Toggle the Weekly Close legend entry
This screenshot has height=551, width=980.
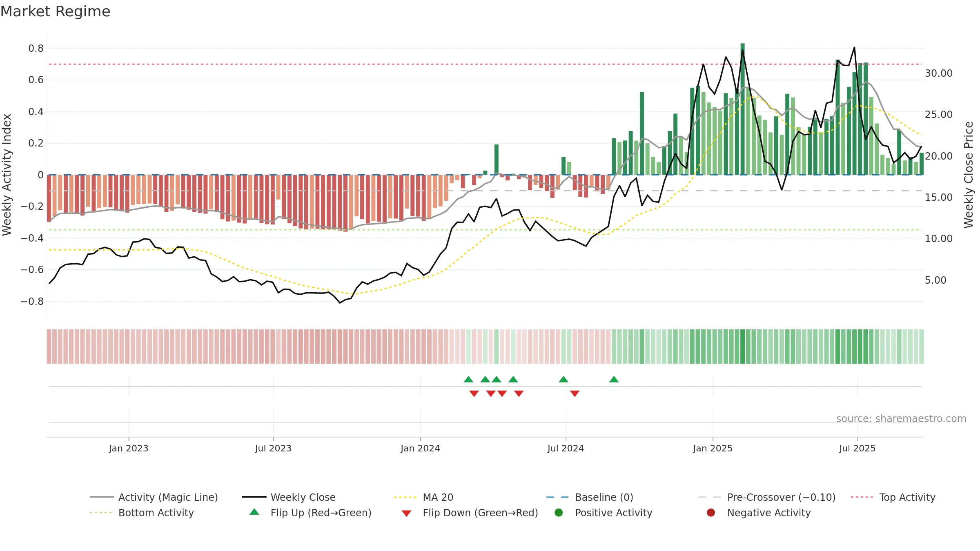pos(289,497)
